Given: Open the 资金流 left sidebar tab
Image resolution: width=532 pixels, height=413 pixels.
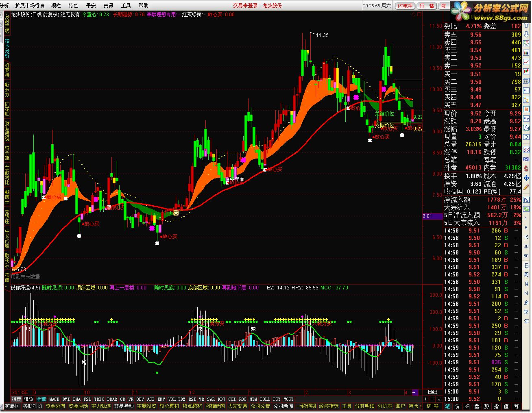Looking at the screenshot, I should point(7,153).
